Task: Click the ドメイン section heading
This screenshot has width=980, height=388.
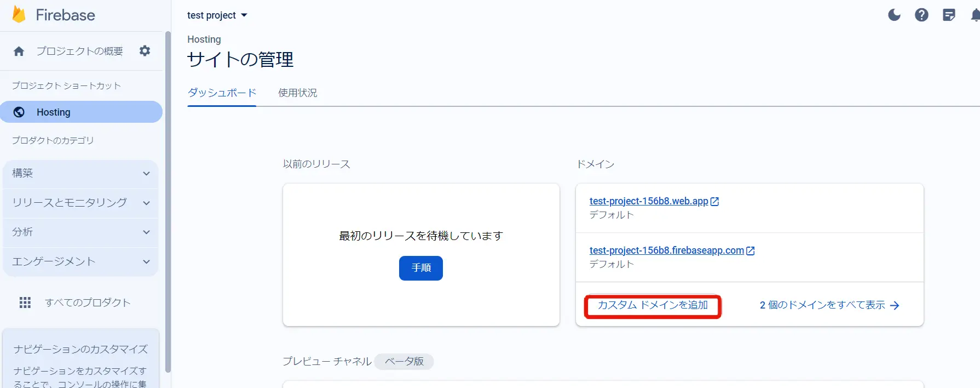Action: [596, 164]
